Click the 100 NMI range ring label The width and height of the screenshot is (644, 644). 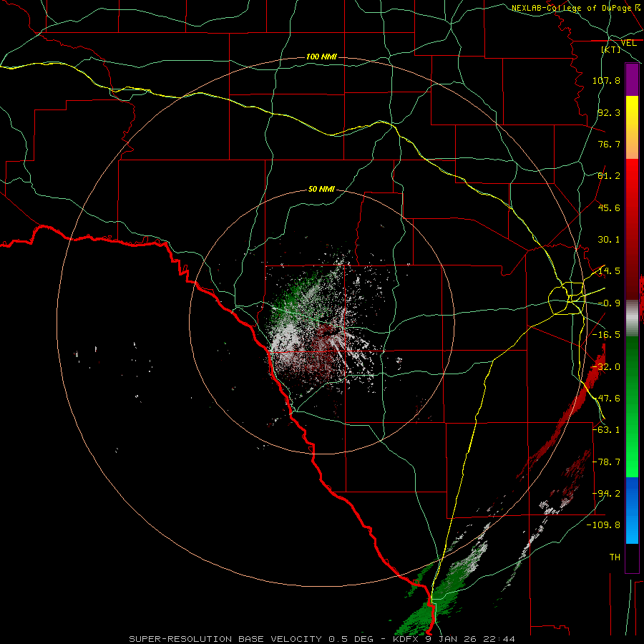[321, 57]
